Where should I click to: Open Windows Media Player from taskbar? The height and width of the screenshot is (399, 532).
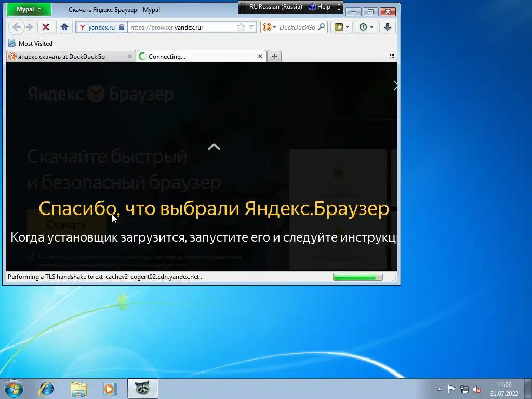pos(110,389)
